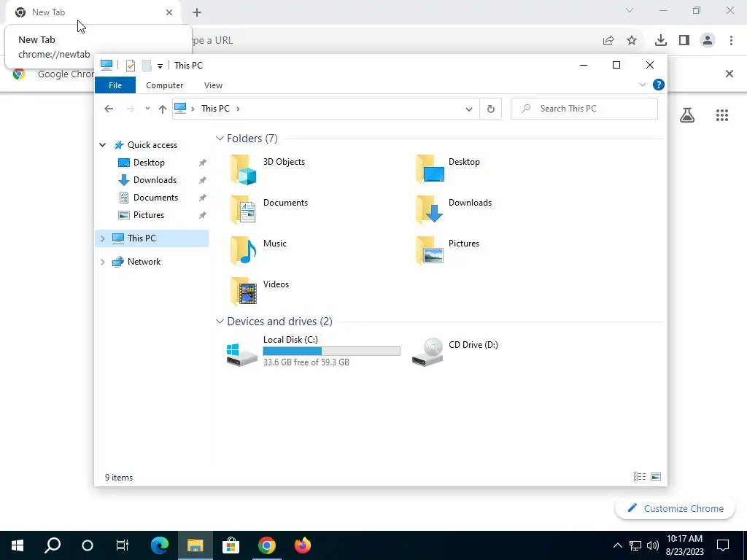Launch Firefox from taskbar
This screenshot has height=560, width=747.
(x=303, y=545)
